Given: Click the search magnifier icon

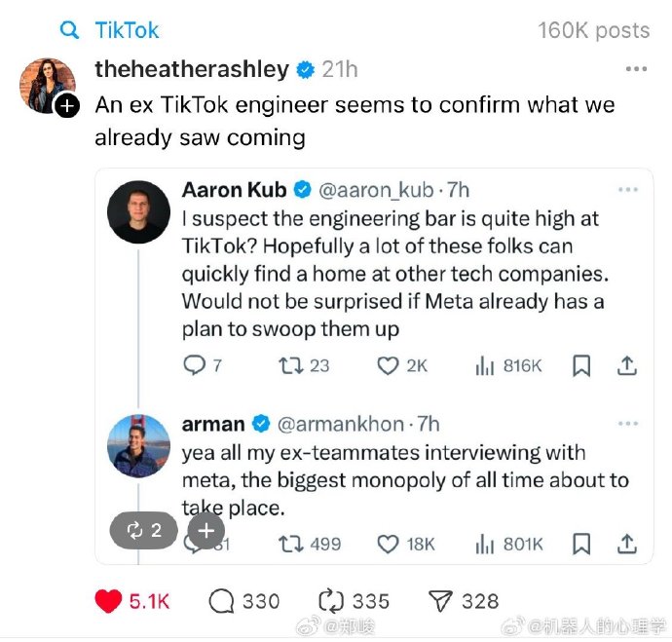Looking at the screenshot, I should click(x=69, y=30).
